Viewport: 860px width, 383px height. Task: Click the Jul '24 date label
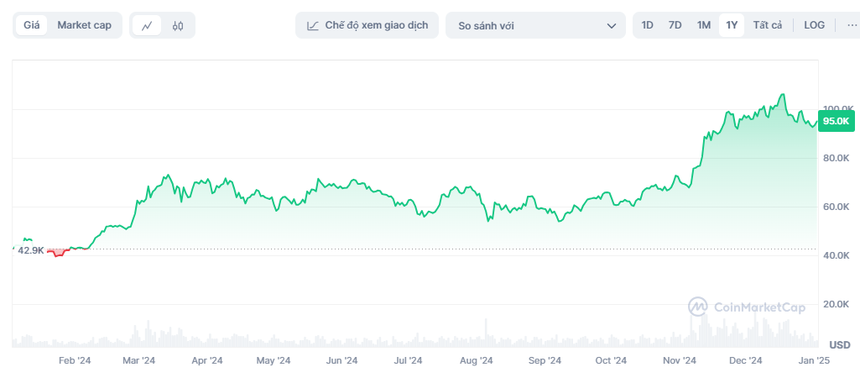point(408,361)
